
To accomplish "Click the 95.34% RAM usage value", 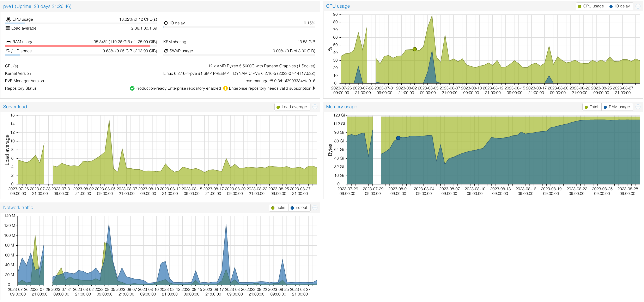I will click(125, 42).
